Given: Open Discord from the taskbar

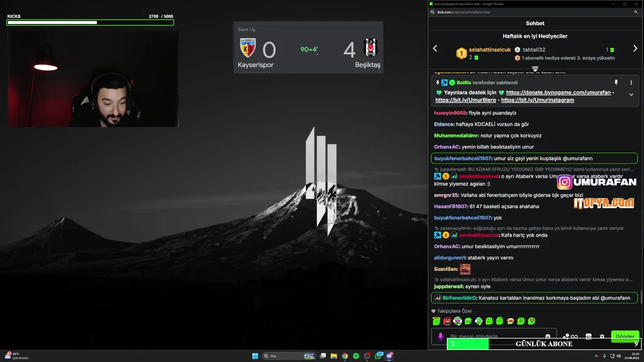Looking at the screenshot, I should 389,356.
